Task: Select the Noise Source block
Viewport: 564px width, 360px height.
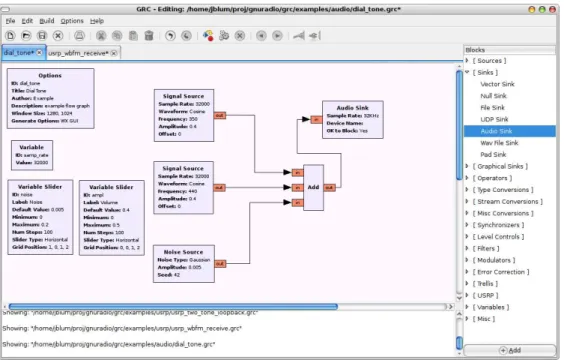Action: (x=184, y=264)
